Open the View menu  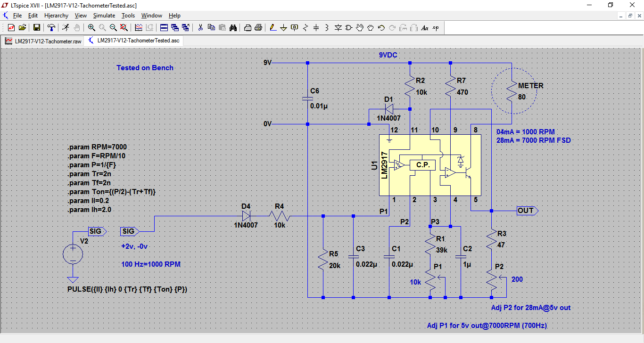(81, 16)
